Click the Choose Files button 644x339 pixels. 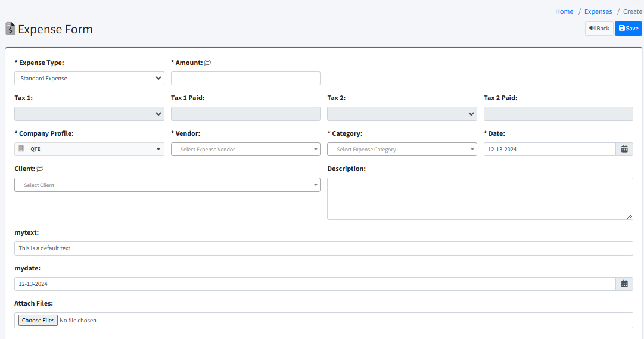38,321
